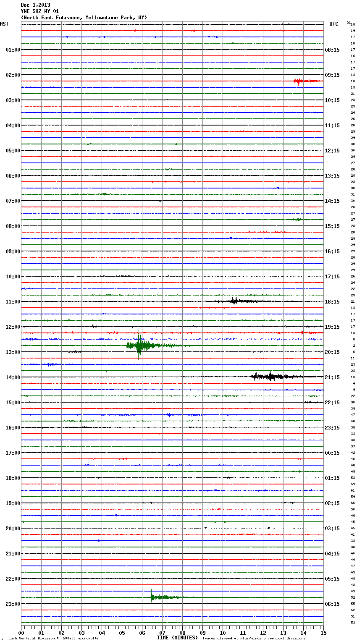The height and width of the screenshot is (644, 357).
Task: Click the 21:15 UTC time label
Action: (332, 377)
